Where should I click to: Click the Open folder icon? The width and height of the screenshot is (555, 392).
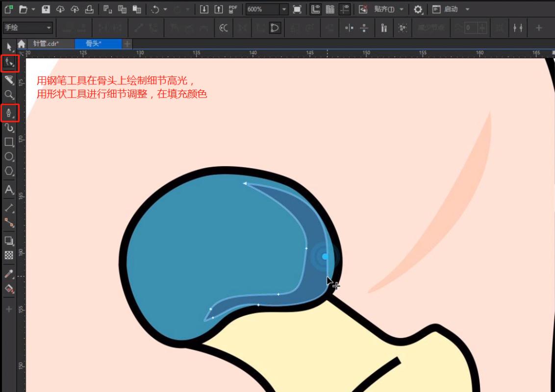coord(24,9)
